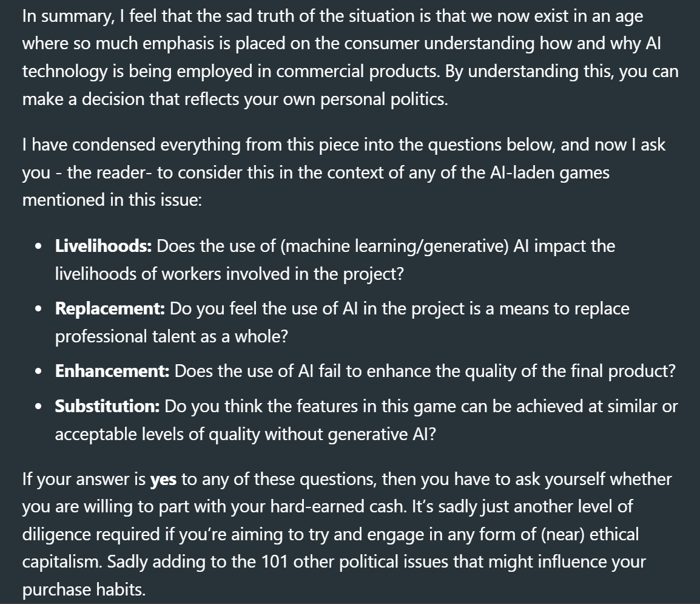Image resolution: width=700 pixels, height=604 pixels.
Task: Click the bold "Enhancement:" label
Action: 112,372
